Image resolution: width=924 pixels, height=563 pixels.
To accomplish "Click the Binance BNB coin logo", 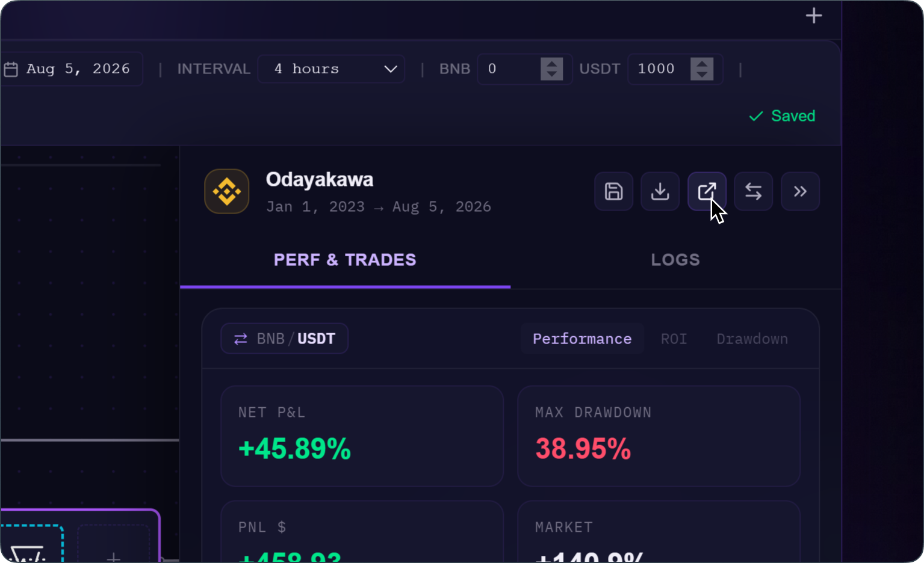I will pyautogui.click(x=227, y=191).
